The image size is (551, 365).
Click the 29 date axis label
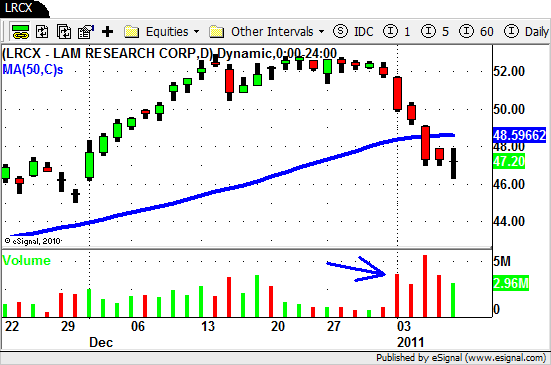click(68, 326)
